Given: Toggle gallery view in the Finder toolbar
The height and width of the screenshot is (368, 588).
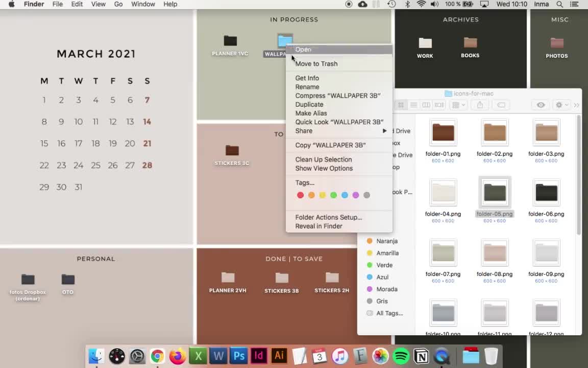Looking at the screenshot, I should (x=439, y=105).
